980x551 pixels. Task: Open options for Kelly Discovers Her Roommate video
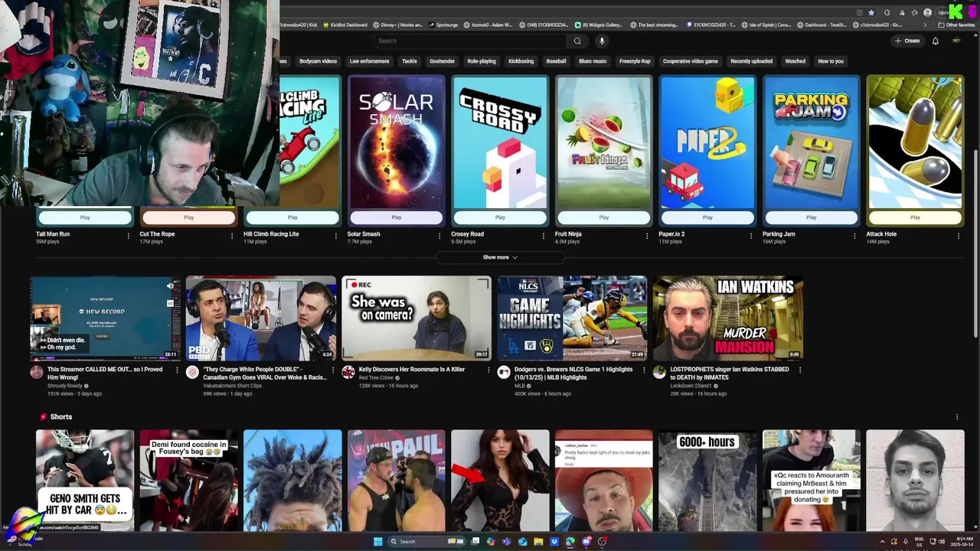click(x=488, y=370)
